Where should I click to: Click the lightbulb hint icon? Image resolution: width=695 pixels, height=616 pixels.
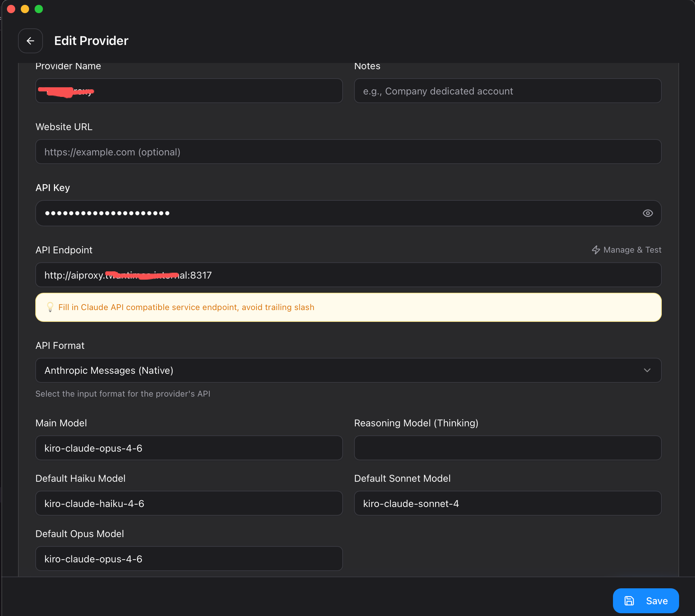(50, 307)
